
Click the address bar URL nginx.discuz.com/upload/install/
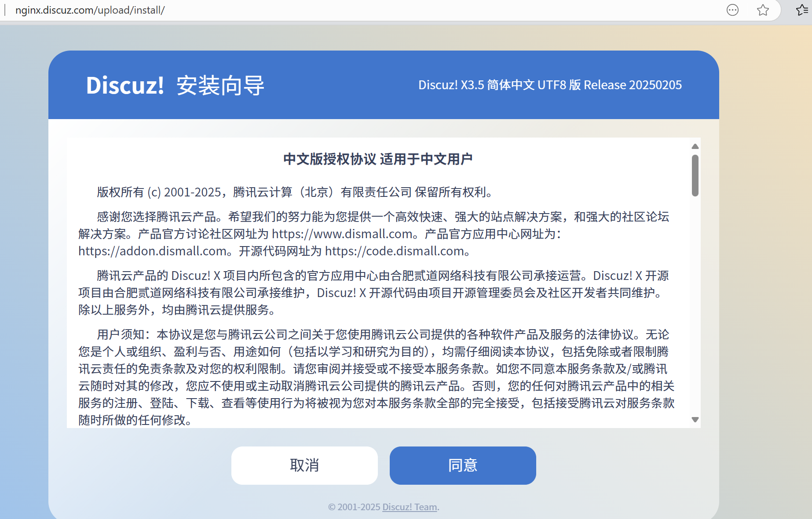tap(90, 10)
